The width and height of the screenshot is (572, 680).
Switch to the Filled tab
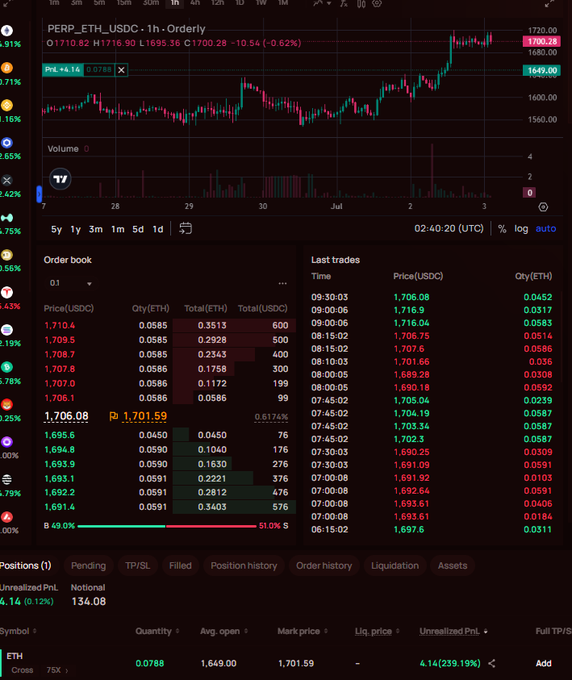tap(180, 566)
